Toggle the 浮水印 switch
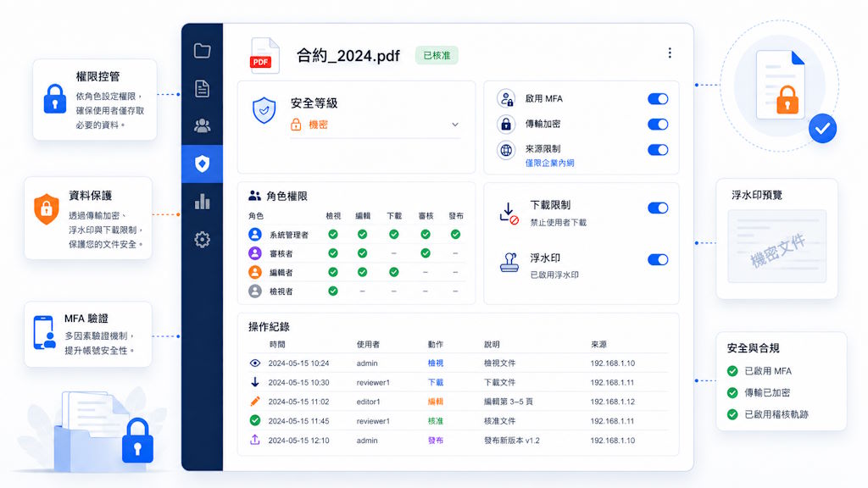 pos(658,260)
